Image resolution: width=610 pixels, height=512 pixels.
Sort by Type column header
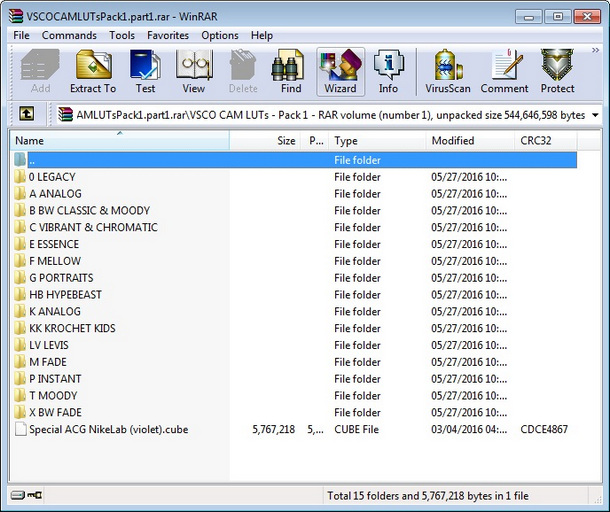click(x=377, y=140)
